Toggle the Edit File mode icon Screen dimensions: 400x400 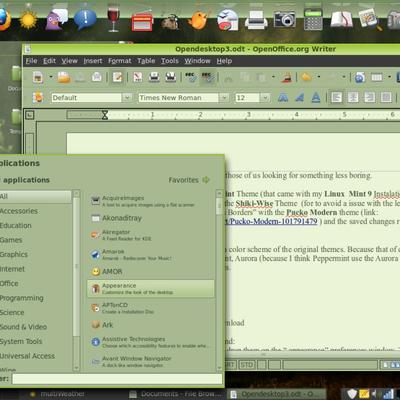pos(117,77)
